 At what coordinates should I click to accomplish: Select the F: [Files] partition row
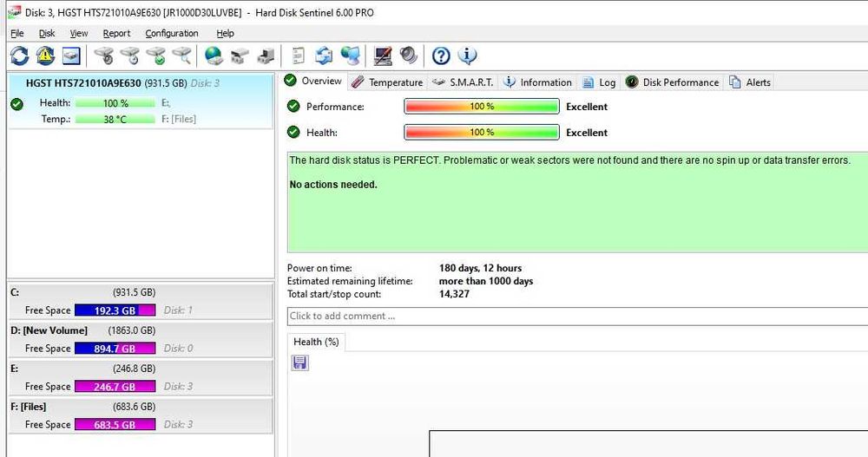[141, 416]
